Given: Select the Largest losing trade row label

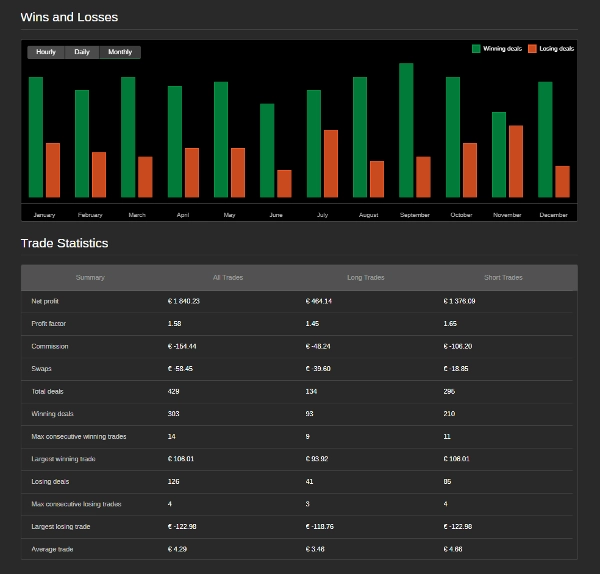Looking at the screenshot, I should pyautogui.click(x=59, y=527).
